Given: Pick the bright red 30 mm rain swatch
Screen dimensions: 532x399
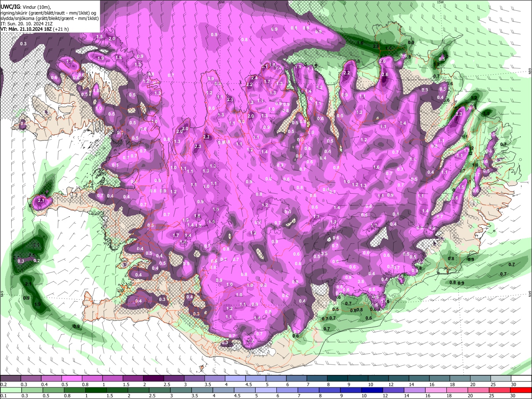Looking at the screenshot, I should pos(521,390).
